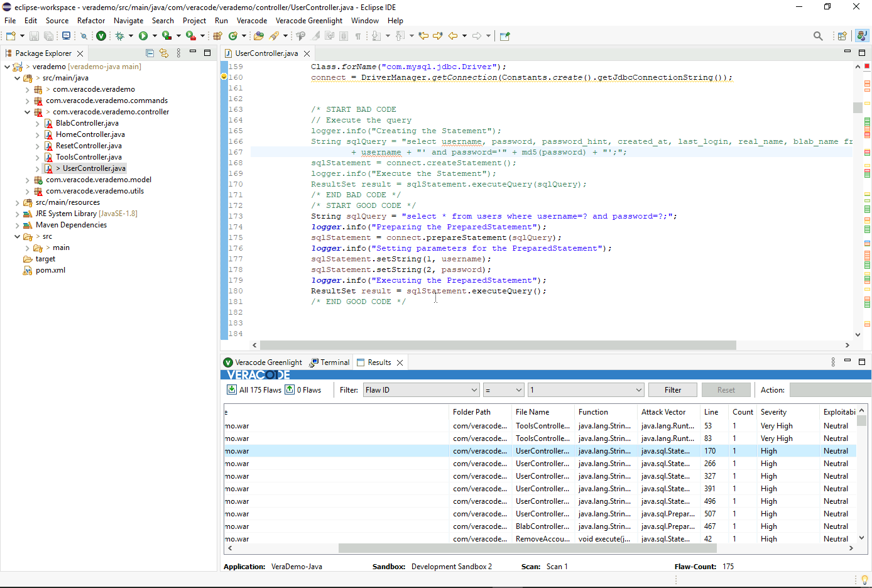Open Package Explorer view menu dots
872x588 pixels.
tap(178, 53)
